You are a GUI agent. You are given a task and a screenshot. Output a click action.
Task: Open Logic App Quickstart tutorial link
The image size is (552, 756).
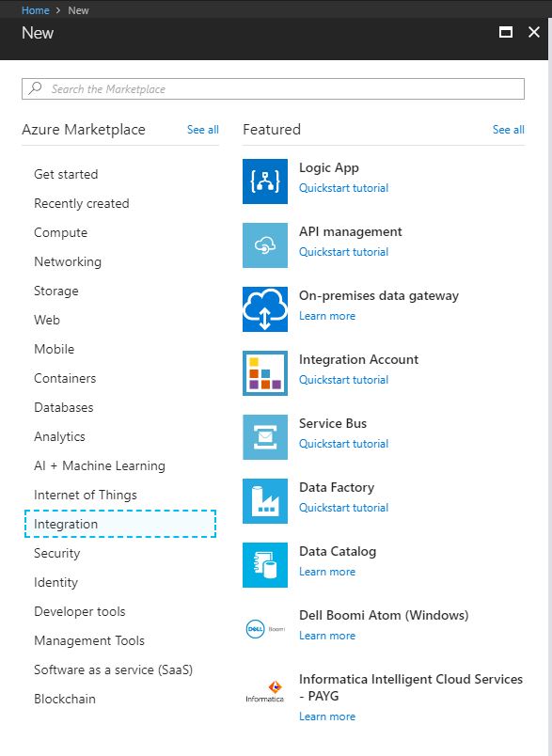pyautogui.click(x=343, y=188)
